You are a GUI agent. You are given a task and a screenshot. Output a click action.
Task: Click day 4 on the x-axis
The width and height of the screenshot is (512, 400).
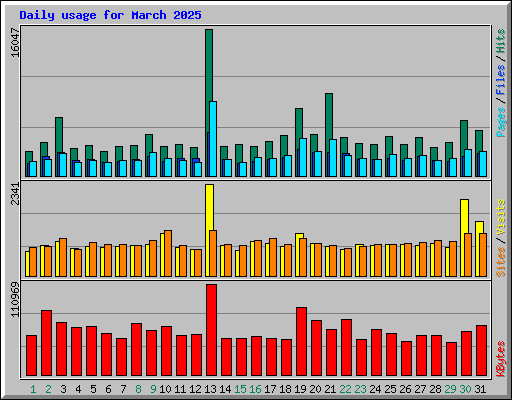coord(78,389)
